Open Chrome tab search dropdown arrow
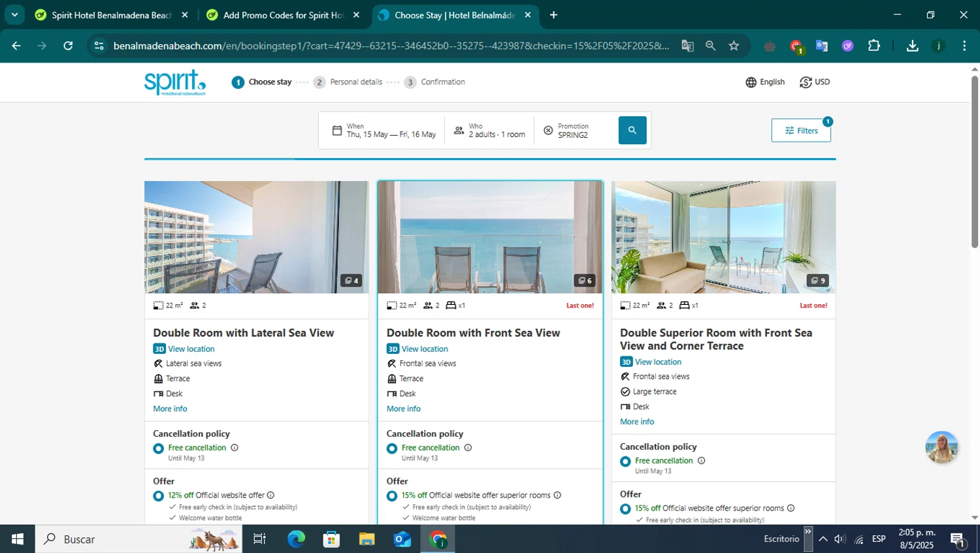The image size is (980, 553). 14,14
